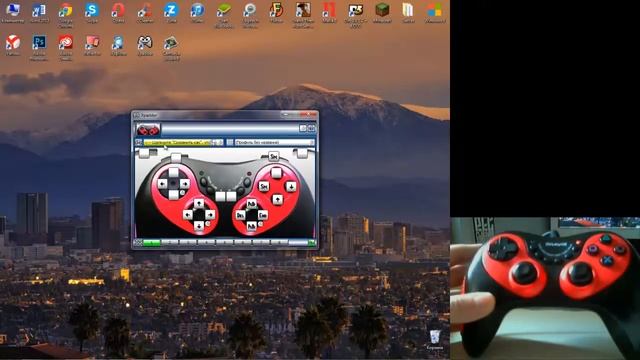
Task: Switch to set 6 in bottom bar
Action: 243,243
